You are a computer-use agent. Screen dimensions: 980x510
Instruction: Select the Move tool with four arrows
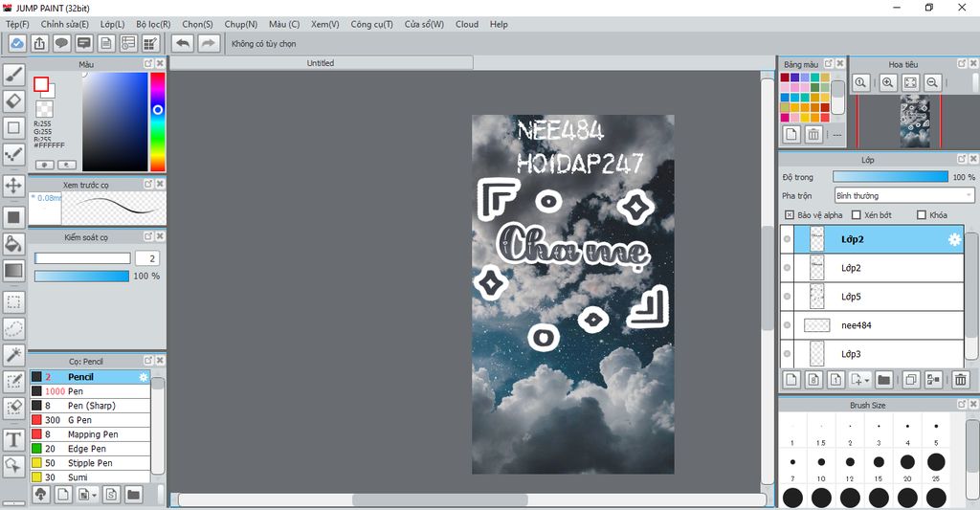click(x=13, y=186)
